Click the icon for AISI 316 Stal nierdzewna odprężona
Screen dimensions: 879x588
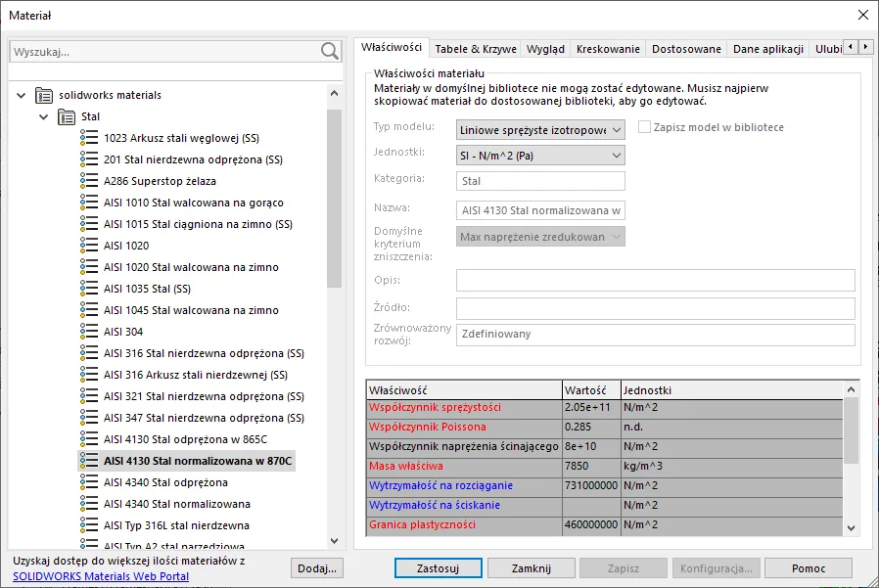click(x=89, y=353)
